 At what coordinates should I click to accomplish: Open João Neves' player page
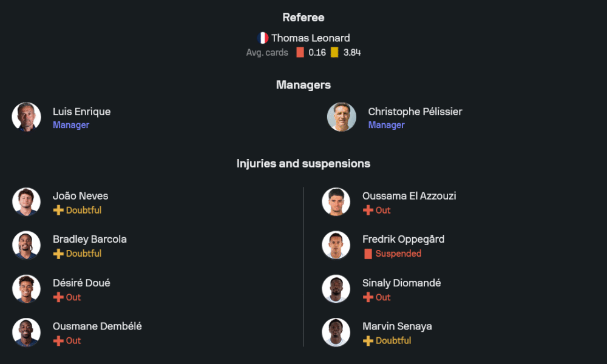pyautogui.click(x=80, y=196)
